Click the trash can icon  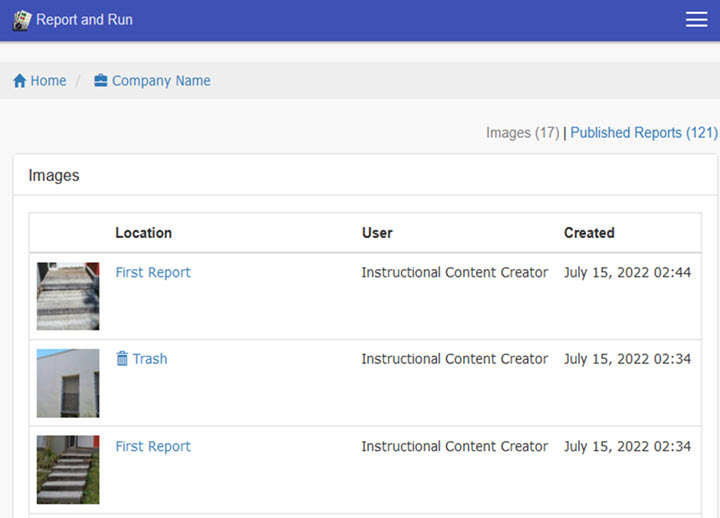122,359
